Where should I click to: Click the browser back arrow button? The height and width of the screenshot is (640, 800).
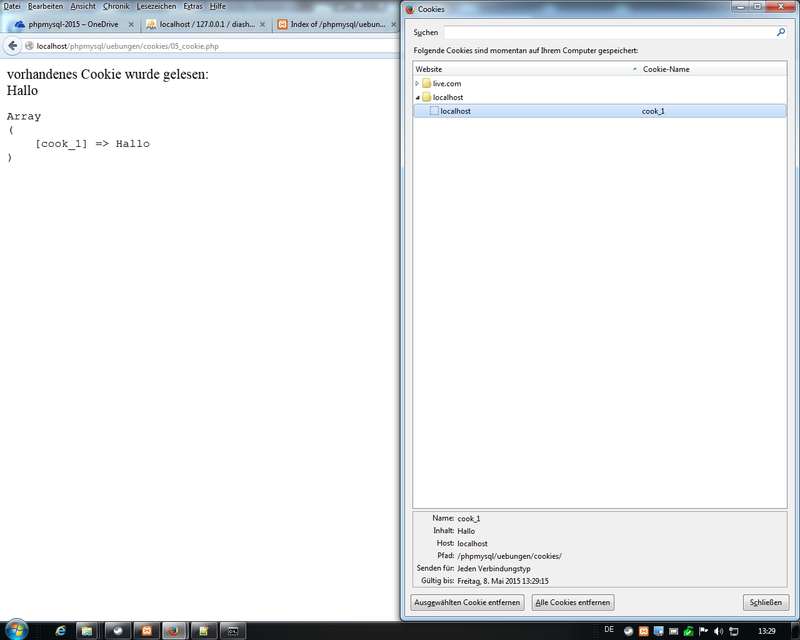point(13,46)
